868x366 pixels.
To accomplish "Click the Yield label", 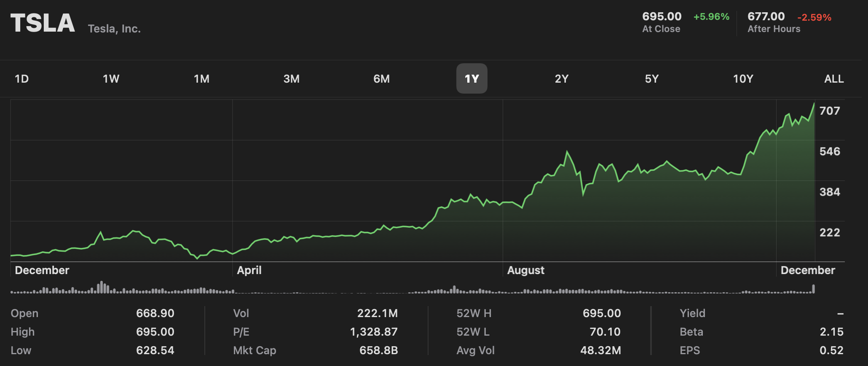I will (x=692, y=313).
